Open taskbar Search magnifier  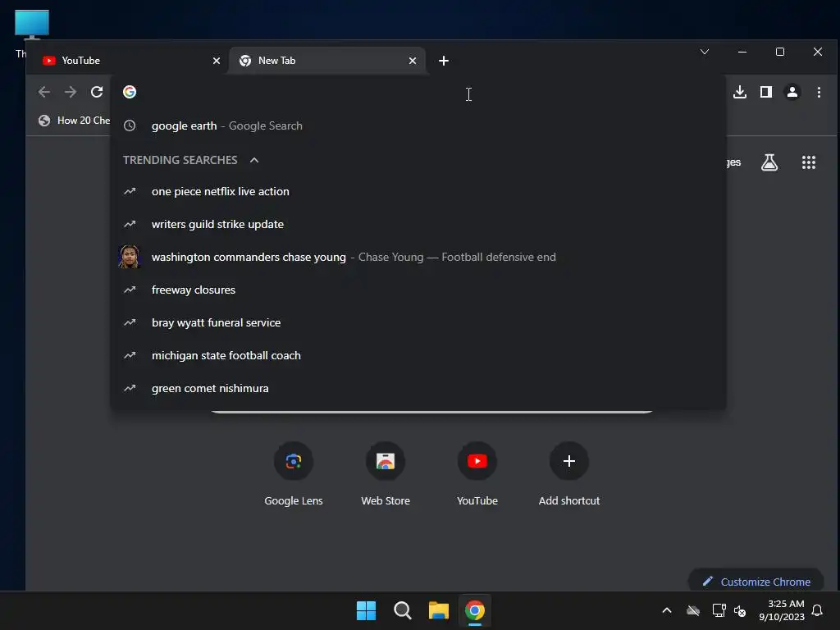coord(402,610)
